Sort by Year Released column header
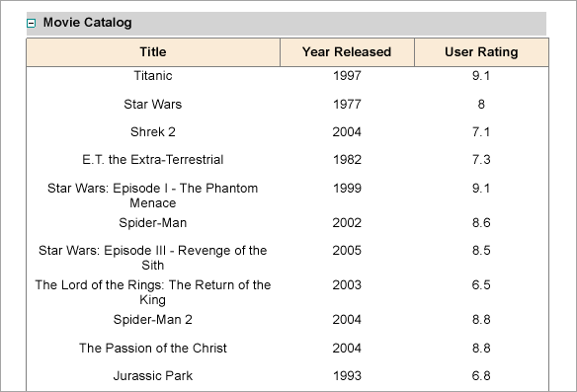The width and height of the screenshot is (577, 392). point(347,52)
